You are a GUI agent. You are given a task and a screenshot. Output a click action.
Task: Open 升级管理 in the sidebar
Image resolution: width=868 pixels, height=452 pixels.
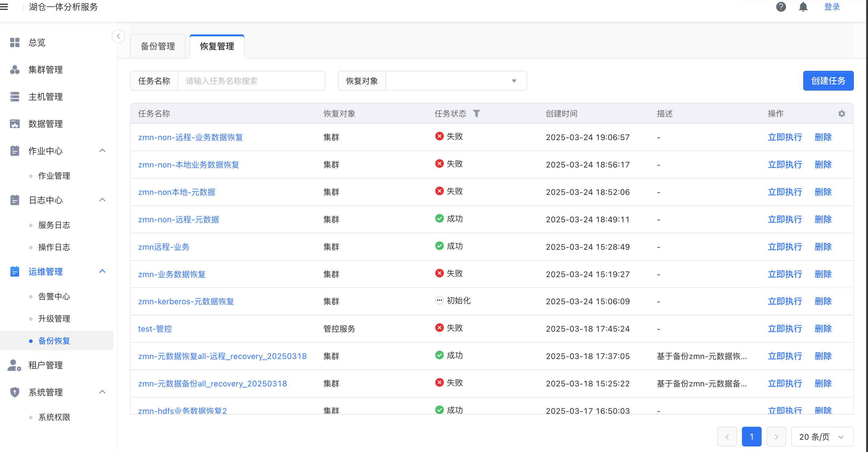point(54,319)
